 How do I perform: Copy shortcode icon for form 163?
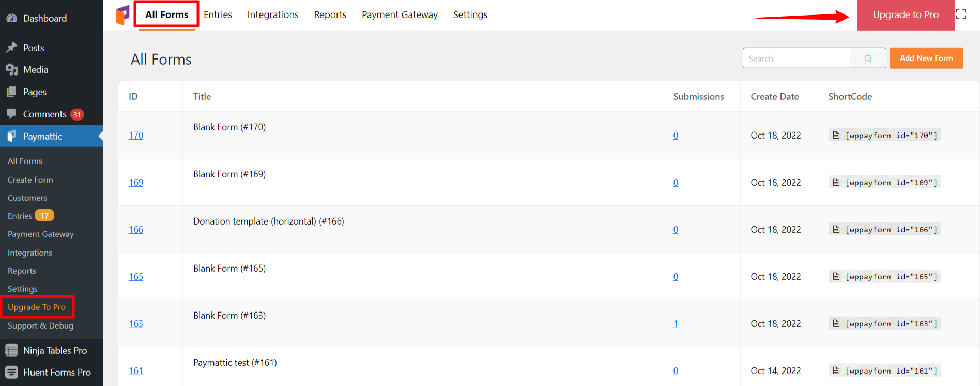[836, 323]
